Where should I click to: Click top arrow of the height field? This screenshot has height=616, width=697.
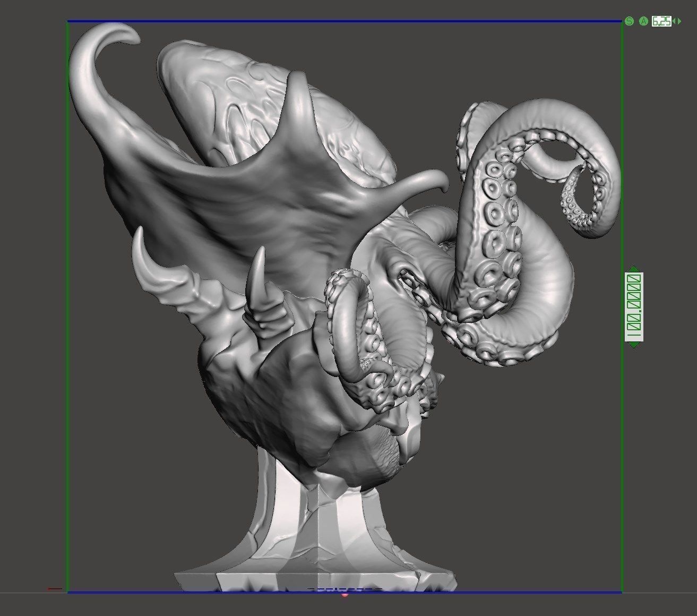(x=634, y=269)
